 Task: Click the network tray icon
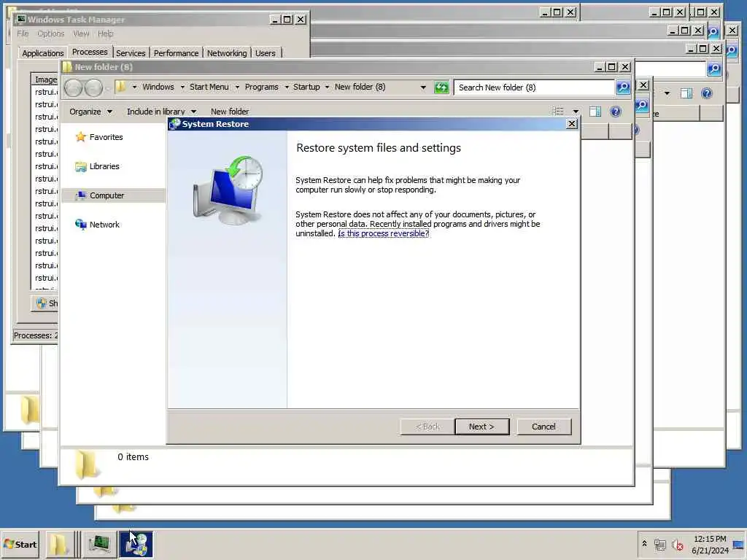659,544
